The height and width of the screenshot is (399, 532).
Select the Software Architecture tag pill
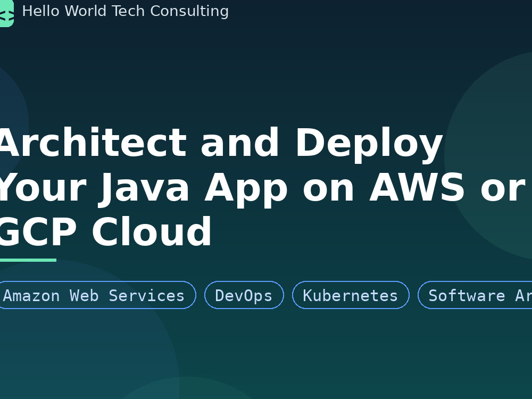[475, 295]
